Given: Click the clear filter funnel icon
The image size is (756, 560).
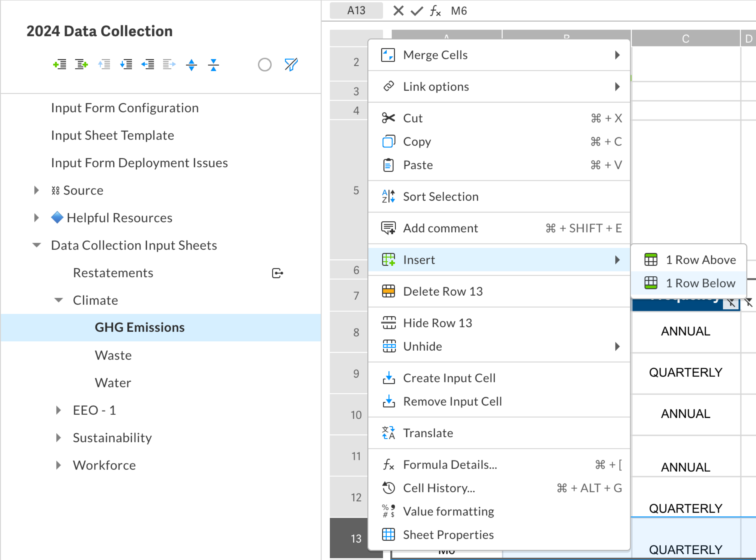Looking at the screenshot, I should [x=291, y=64].
